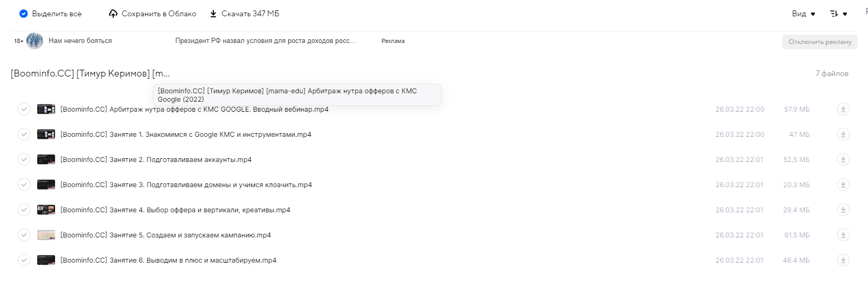Download Занятие 5 via row icon
Viewport: 868px width, 282px height.
843,235
